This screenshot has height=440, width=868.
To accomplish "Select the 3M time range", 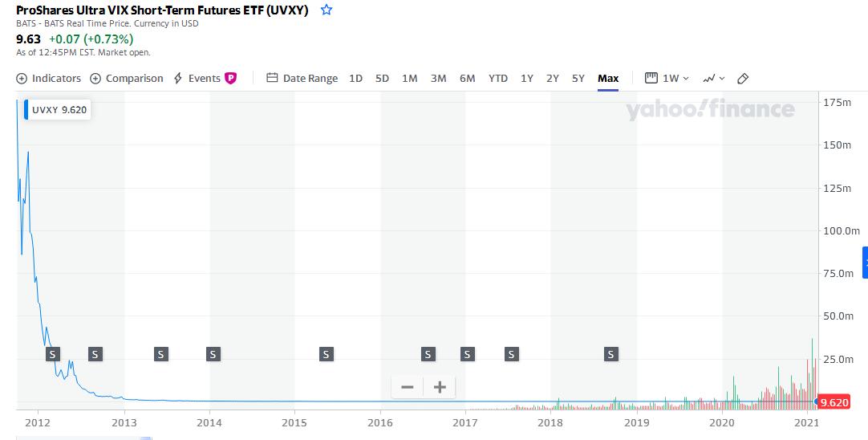I will (x=439, y=78).
